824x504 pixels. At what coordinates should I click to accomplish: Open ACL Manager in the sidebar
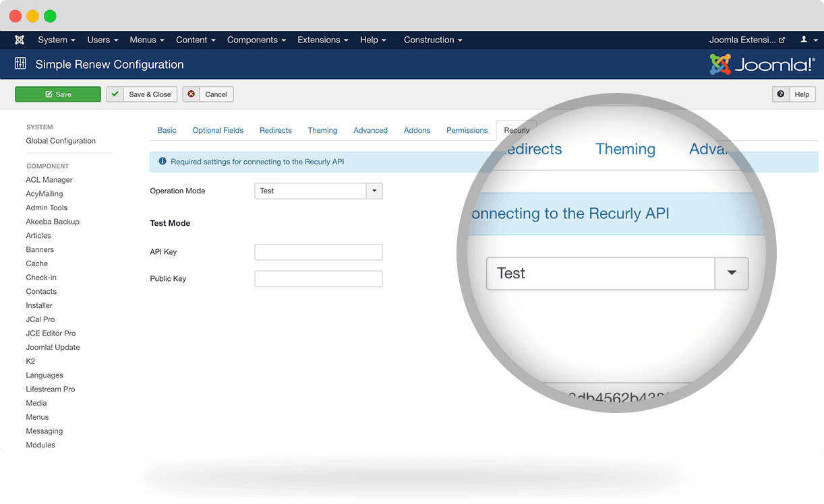click(49, 180)
